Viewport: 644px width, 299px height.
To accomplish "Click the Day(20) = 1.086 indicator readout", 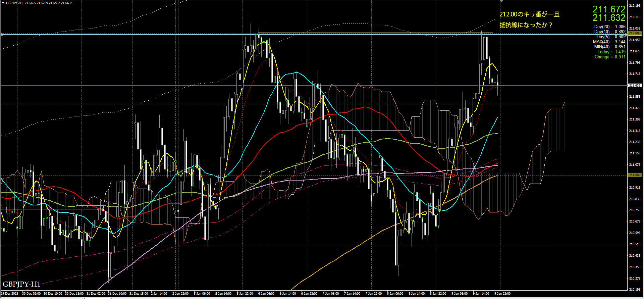I will [x=610, y=27].
